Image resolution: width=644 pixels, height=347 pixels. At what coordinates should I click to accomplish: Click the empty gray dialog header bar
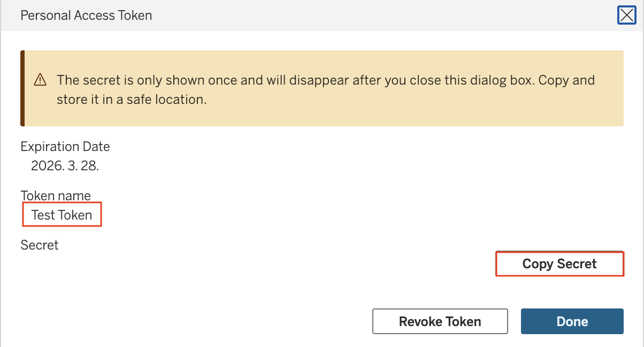[x=385, y=16]
